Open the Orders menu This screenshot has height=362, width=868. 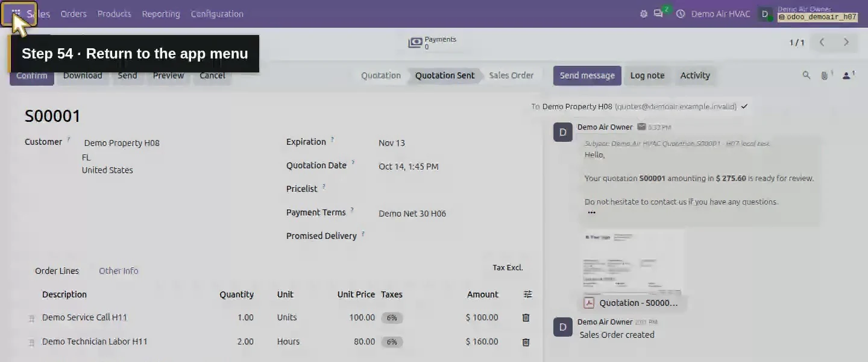click(x=74, y=14)
